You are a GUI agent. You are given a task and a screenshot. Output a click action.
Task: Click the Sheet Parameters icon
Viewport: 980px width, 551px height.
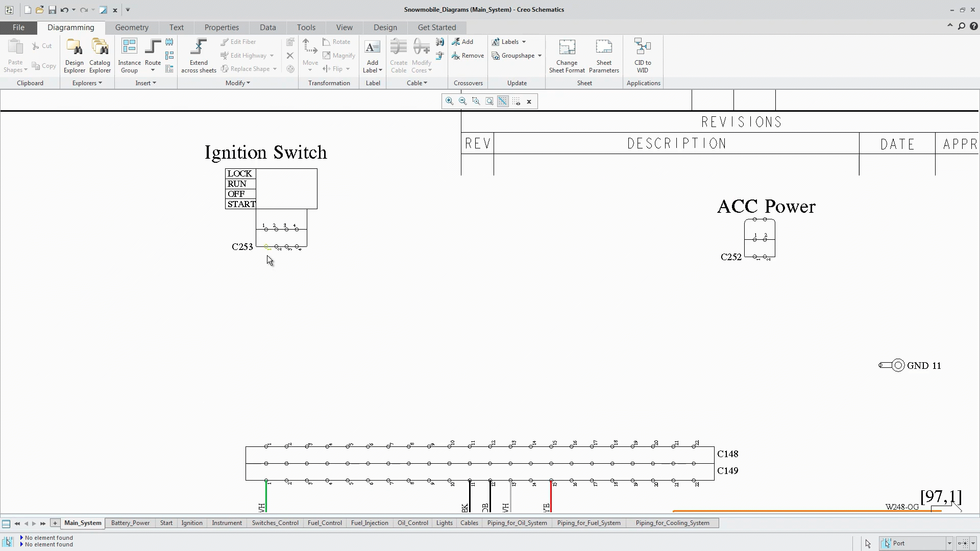pyautogui.click(x=603, y=55)
